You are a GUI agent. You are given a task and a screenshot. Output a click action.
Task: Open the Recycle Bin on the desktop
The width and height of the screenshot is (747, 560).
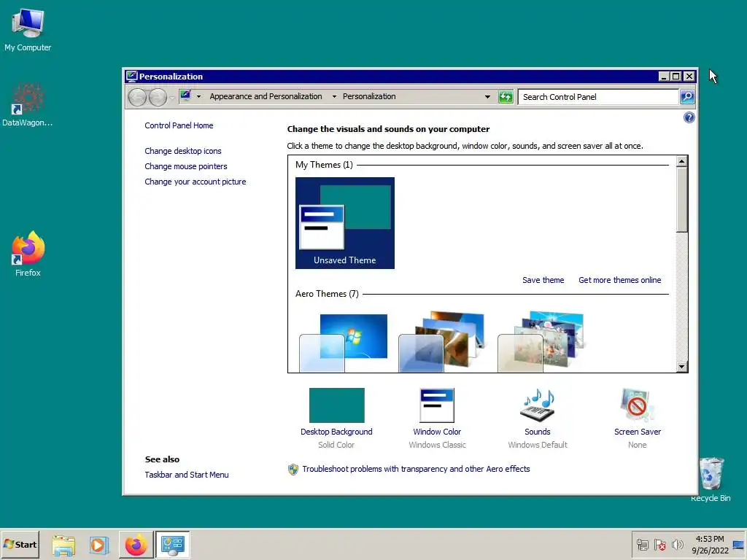tap(711, 479)
